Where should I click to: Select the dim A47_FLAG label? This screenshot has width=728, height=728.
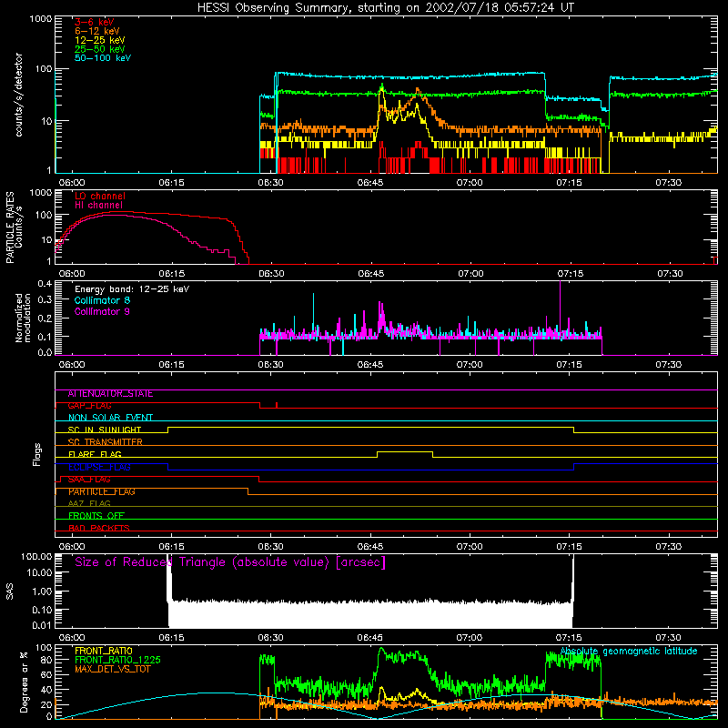[x=89, y=503]
